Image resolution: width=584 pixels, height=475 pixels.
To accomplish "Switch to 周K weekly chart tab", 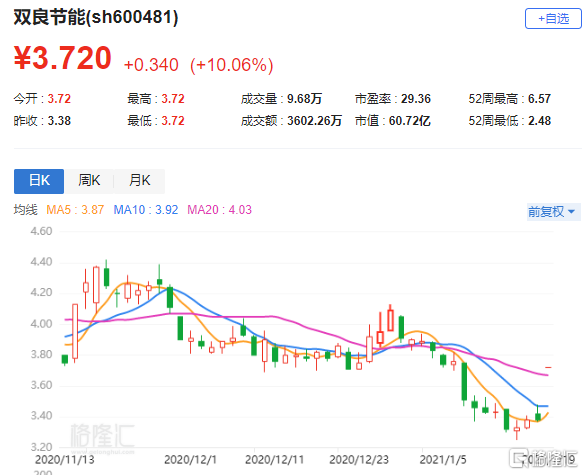I will point(89,181).
